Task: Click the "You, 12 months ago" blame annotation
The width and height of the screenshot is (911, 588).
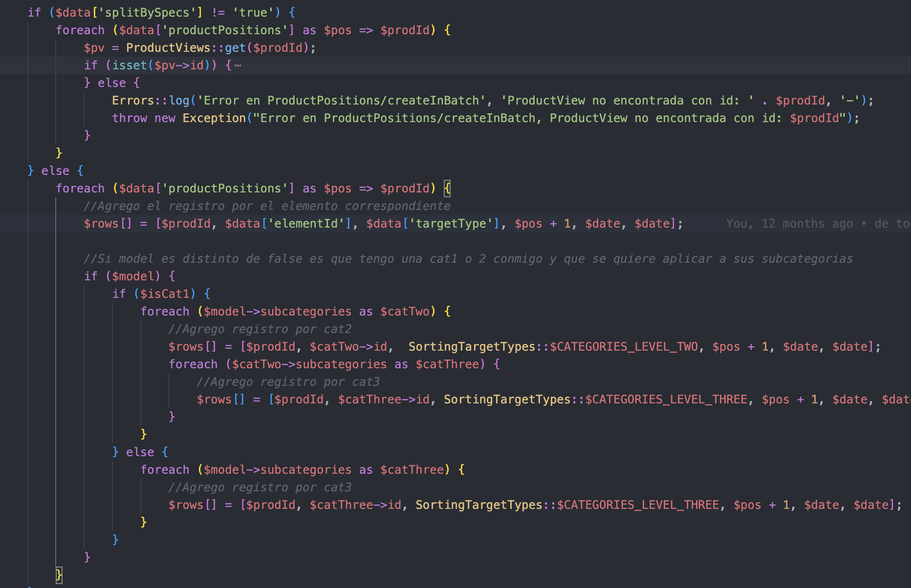Action: (789, 224)
